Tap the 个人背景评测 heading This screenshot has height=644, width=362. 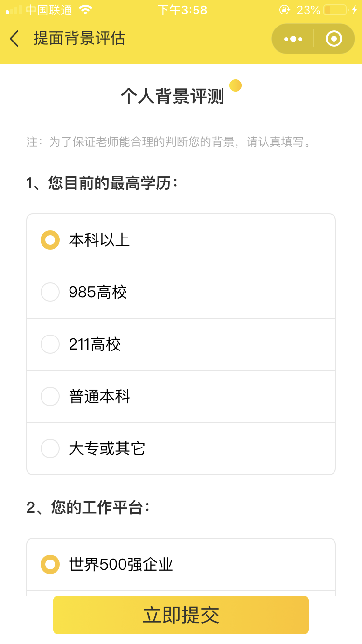point(172,97)
